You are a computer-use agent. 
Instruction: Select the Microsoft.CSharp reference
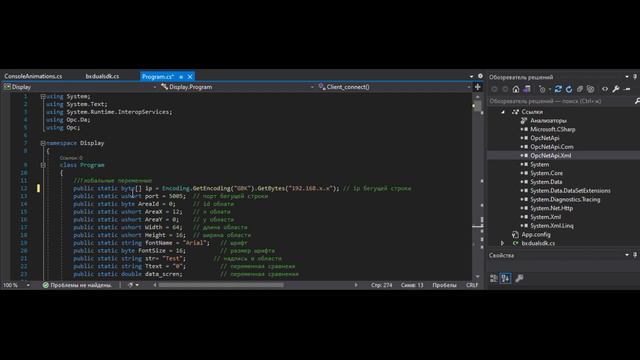[552, 129]
